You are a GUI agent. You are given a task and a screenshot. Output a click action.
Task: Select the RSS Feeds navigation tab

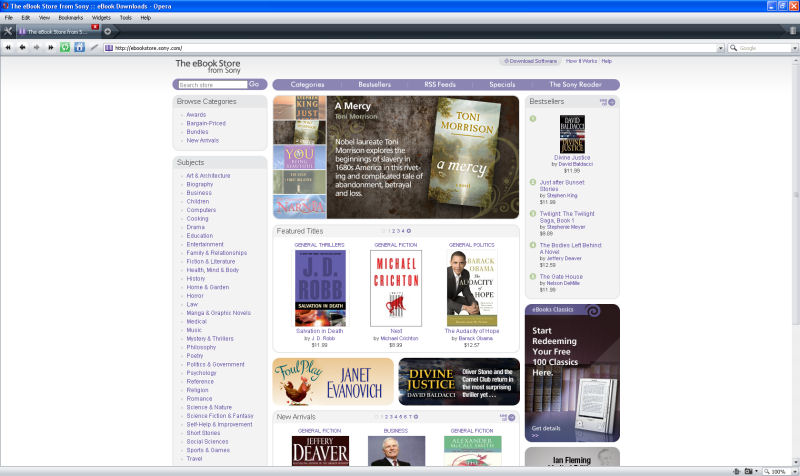(440, 85)
